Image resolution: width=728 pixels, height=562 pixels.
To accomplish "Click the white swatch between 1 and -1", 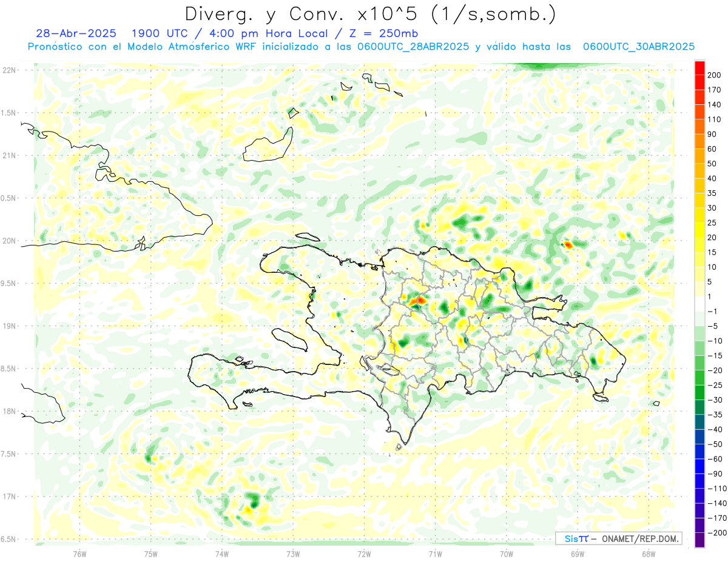I will 699,304.
